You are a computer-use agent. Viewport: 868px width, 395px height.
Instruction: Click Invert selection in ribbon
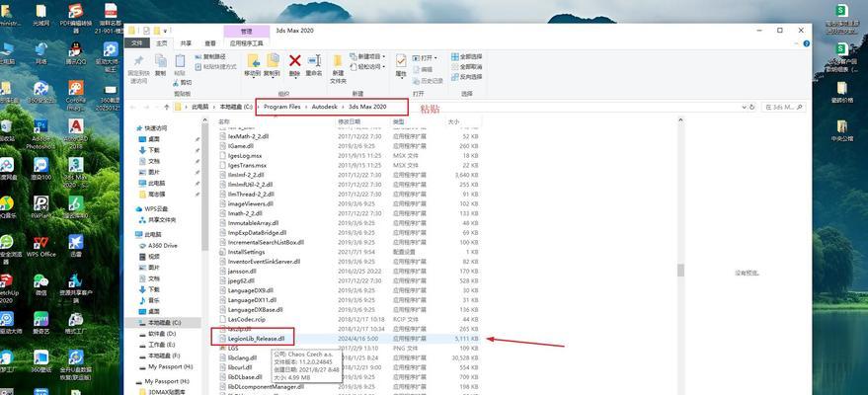click(x=467, y=76)
